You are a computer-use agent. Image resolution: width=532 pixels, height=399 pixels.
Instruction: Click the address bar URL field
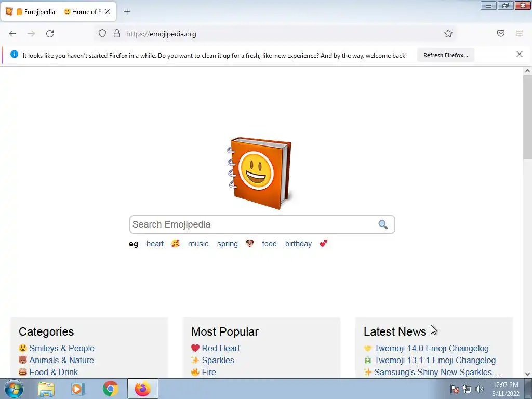click(x=275, y=34)
